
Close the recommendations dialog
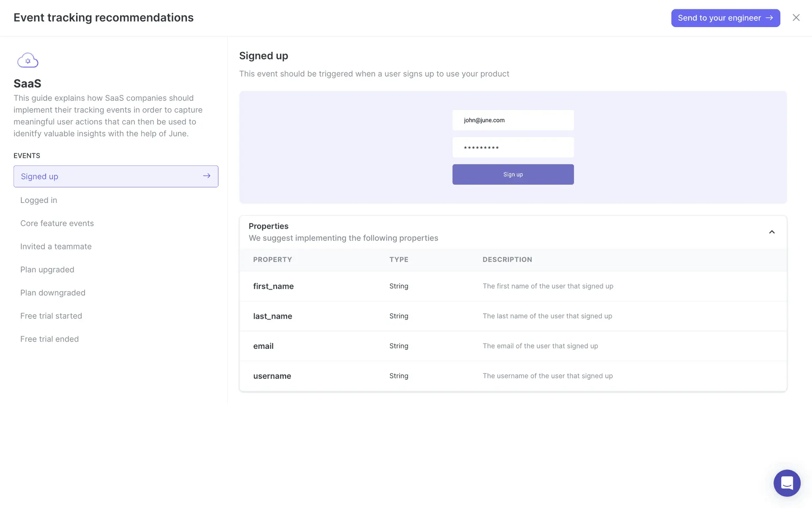coord(796,18)
